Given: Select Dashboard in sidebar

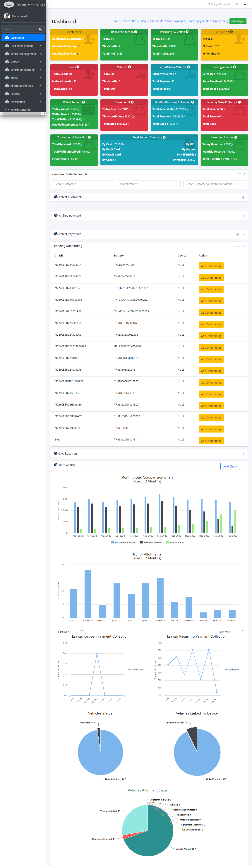Looking at the screenshot, I should coord(23,38).
